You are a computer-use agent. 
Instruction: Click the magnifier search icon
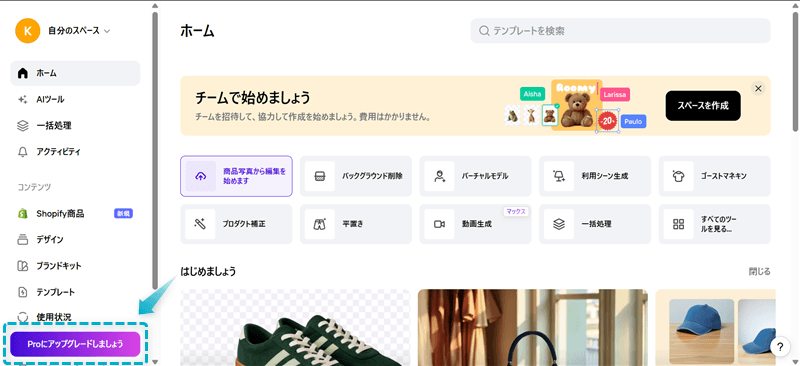coord(484,31)
